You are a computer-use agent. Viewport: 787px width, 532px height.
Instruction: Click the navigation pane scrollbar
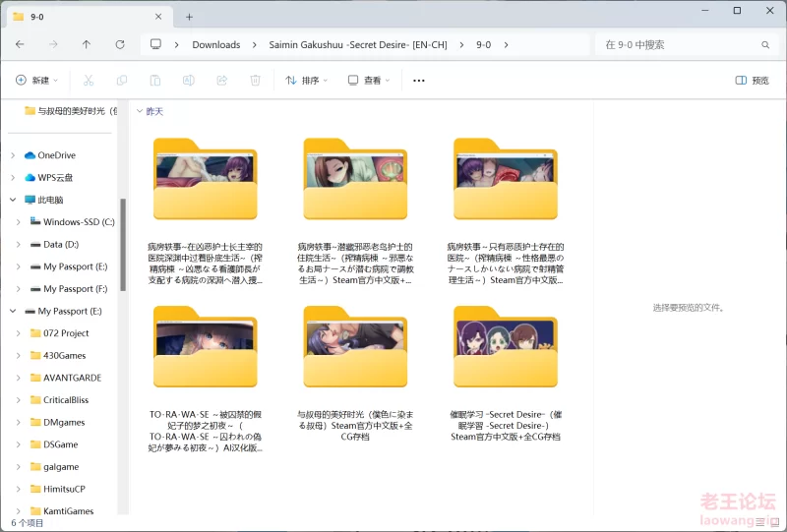(123, 245)
